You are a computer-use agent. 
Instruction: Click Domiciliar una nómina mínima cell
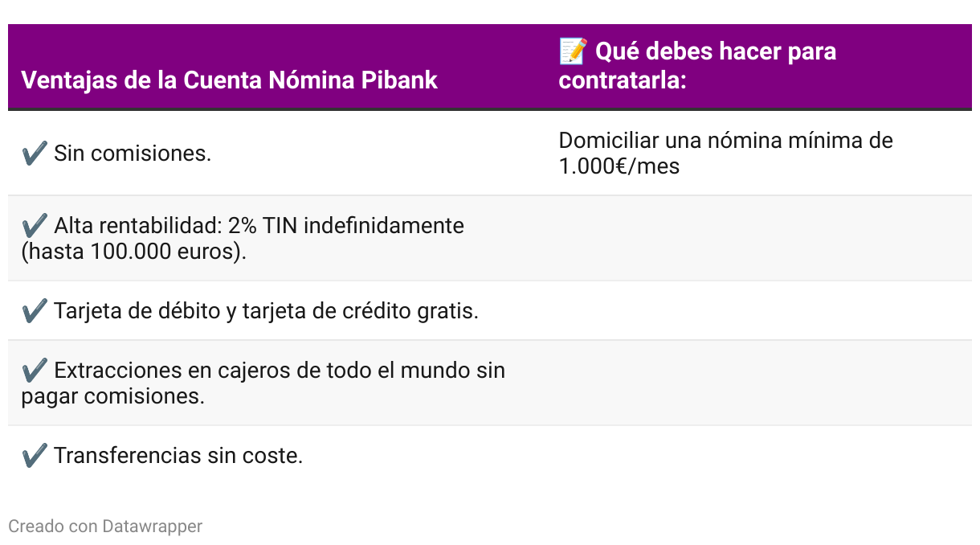pos(725,141)
